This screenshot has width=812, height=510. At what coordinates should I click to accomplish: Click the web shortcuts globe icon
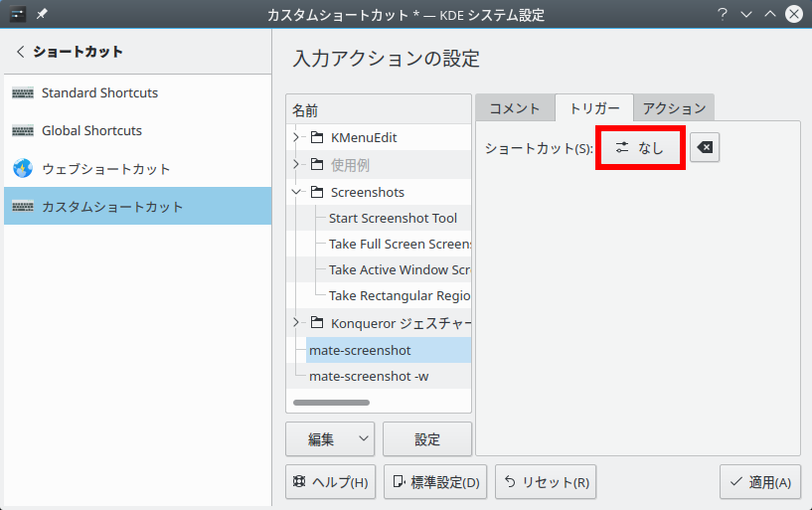[23, 168]
